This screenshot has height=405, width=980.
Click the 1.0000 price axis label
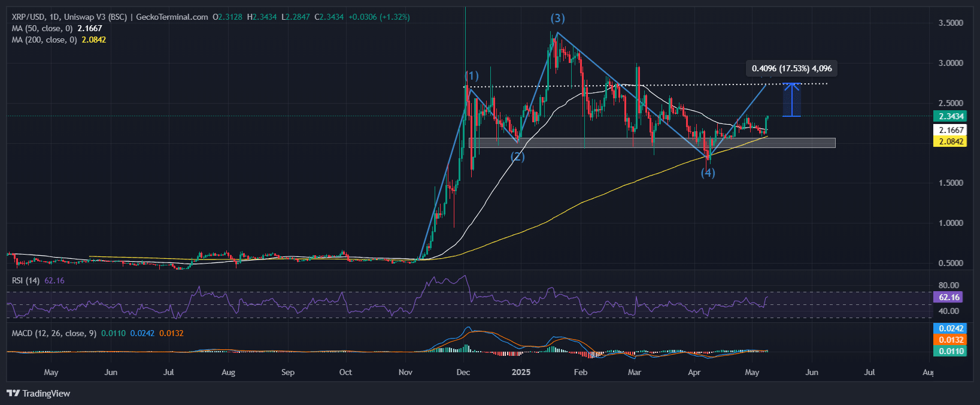coord(951,223)
